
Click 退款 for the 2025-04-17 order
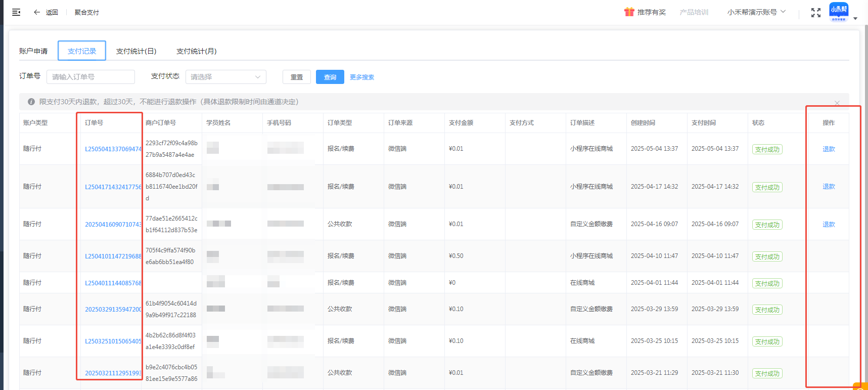click(829, 187)
